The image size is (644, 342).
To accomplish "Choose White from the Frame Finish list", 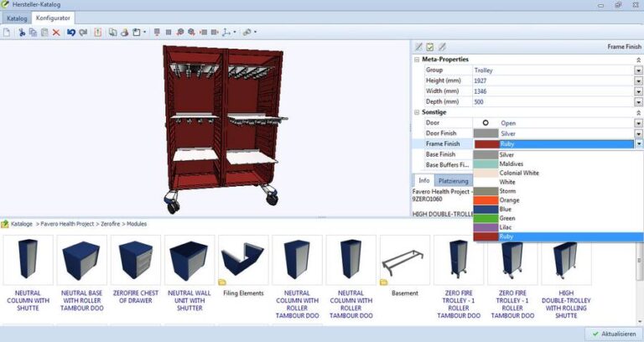I will (x=558, y=182).
